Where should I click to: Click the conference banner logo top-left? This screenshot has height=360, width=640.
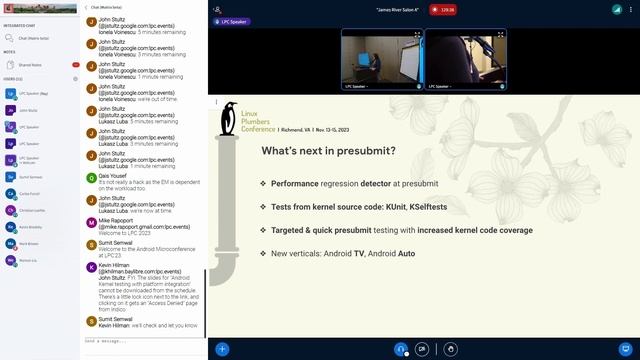click(40, 8)
